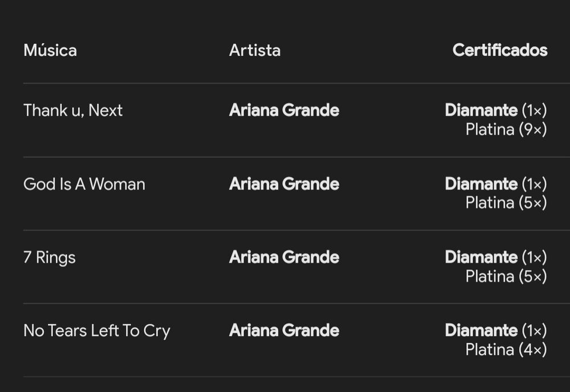The height and width of the screenshot is (392, 570).
Task: Open the song God Is A Woman
Action: 84,184
